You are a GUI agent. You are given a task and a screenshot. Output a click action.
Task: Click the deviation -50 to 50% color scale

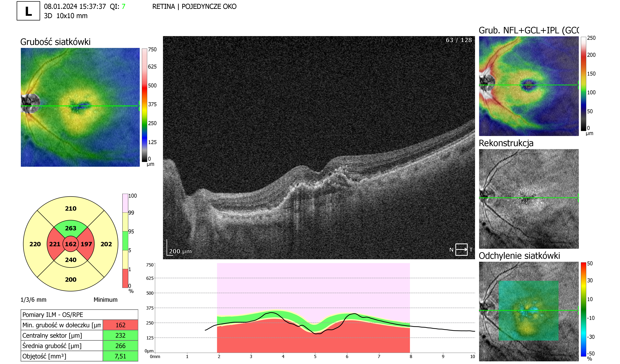click(583, 309)
